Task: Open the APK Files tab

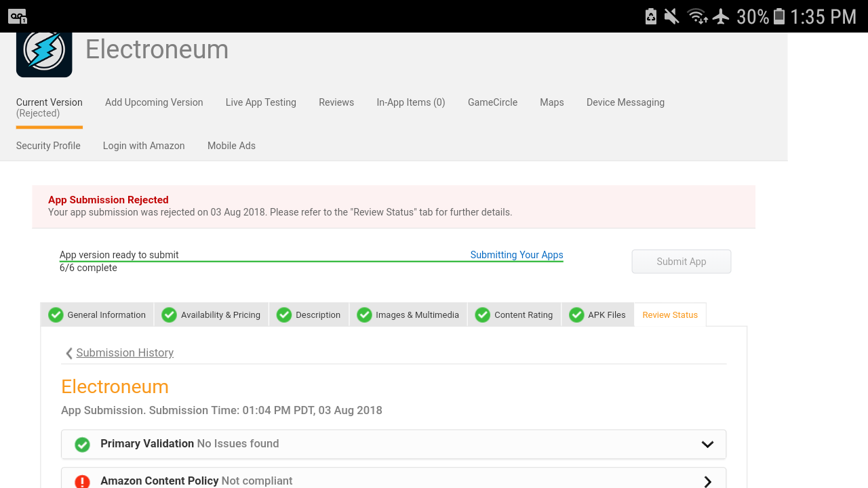Action: pyautogui.click(x=598, y=314)
